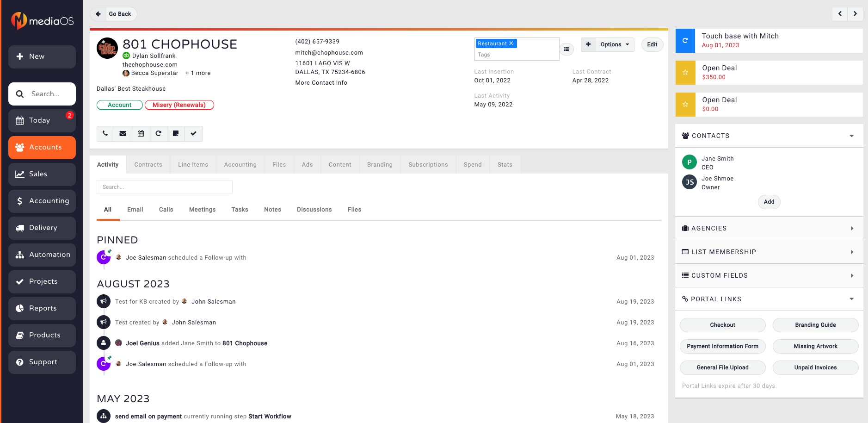The width and height of the screenshot is (868, 423).
Task: Click the Branding Guide portal link
Action: pyautogui.click(x=815, y=325)
